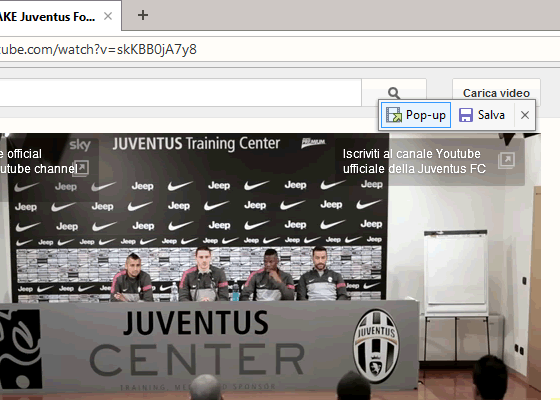Viewport: 560px width, 400px height.
Task: Click the Pop-up film icon
Action: (x=394, y=115)
